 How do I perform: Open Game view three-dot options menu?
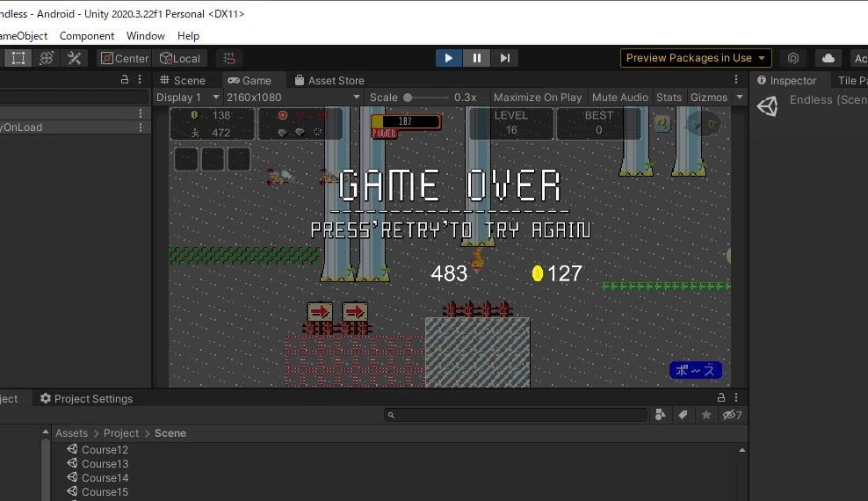736,80
